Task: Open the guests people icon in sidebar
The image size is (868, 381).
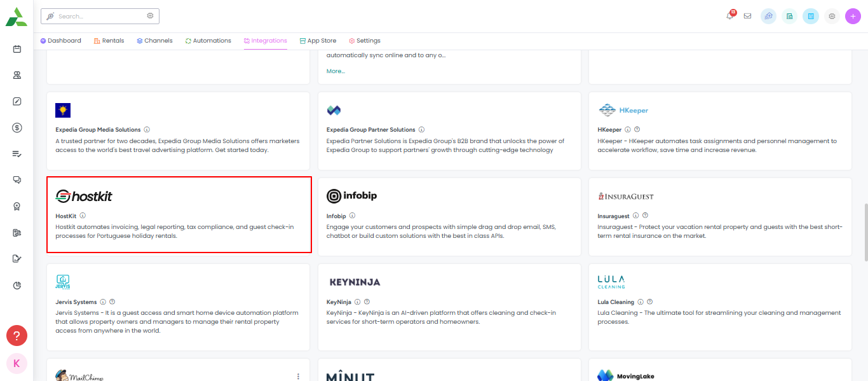Action: coord(17,75)
